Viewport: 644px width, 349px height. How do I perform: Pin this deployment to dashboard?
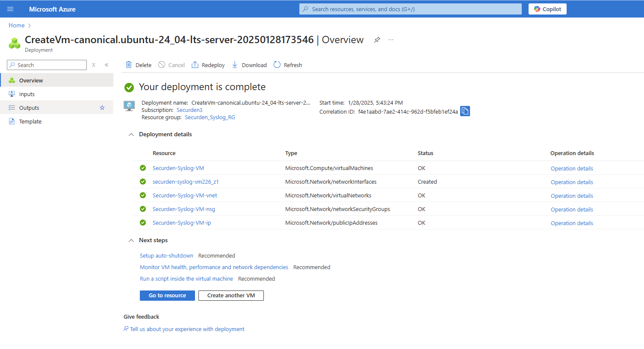pos(377,40)
